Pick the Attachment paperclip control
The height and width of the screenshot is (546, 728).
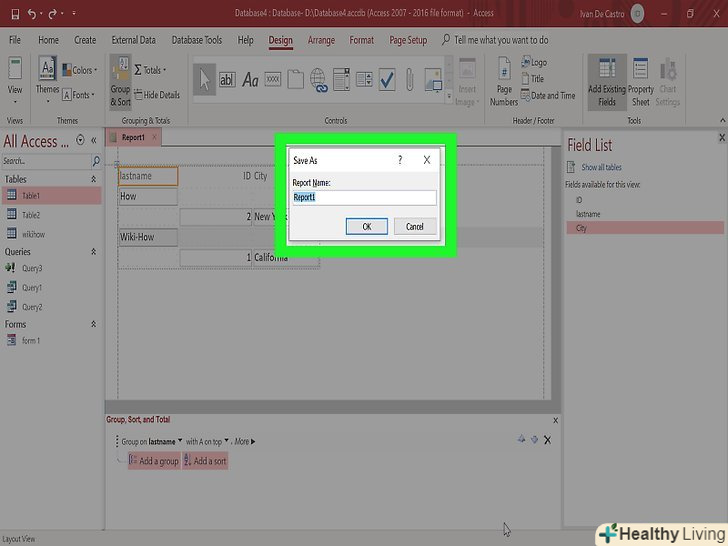[x=410, y=80]
